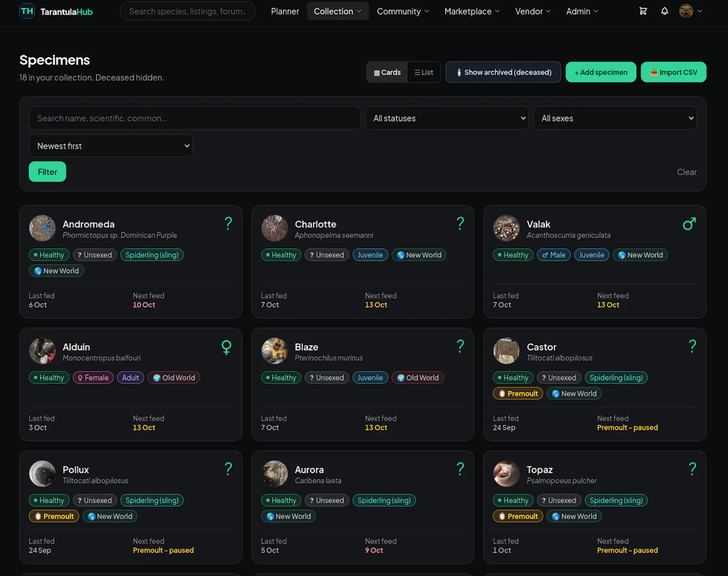Click the Juvenile tag on Charlotte's card
Viewport: 728px width, 576px height.
tap(370, 255)
